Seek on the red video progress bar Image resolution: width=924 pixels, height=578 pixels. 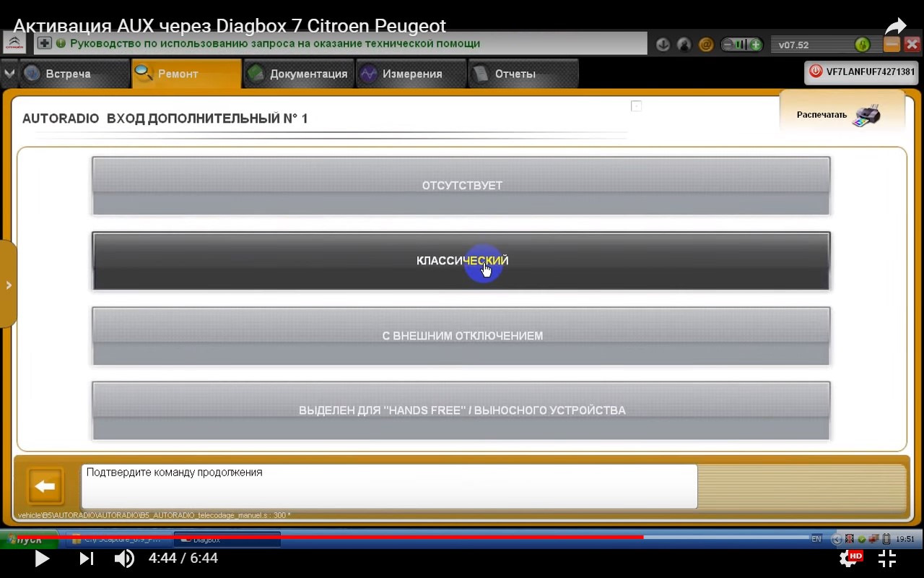361,537
